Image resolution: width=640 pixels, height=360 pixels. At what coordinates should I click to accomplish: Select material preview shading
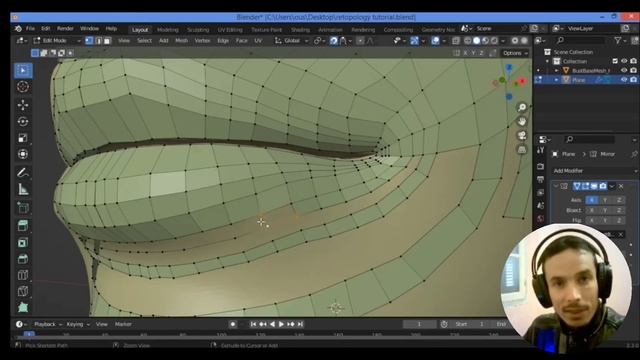click(x=485, y=41)
